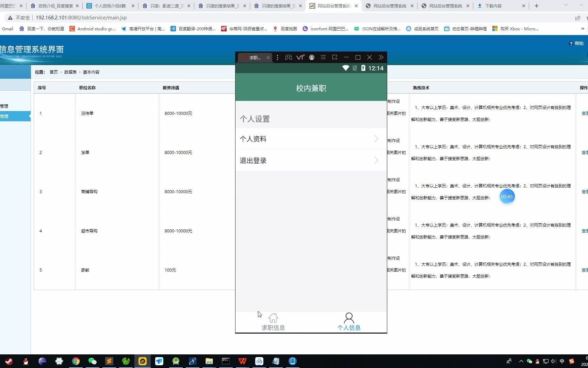Viewport: 588px width, 368px height.
Task: Select the 求职信息 home icon in bottom navigation
Action: point(273,318)
